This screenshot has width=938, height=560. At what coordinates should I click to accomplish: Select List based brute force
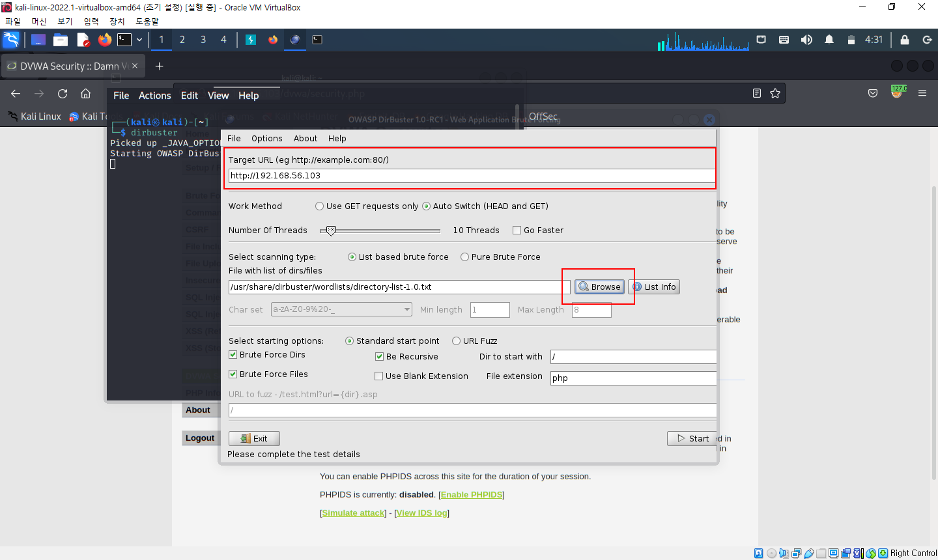[x=398, y=257]
